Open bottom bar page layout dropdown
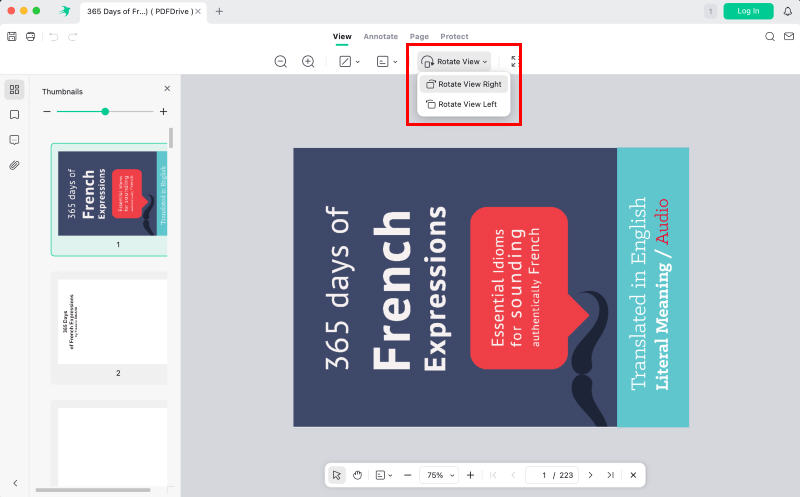This screenshot has width=800, height=497. (384, 475)
